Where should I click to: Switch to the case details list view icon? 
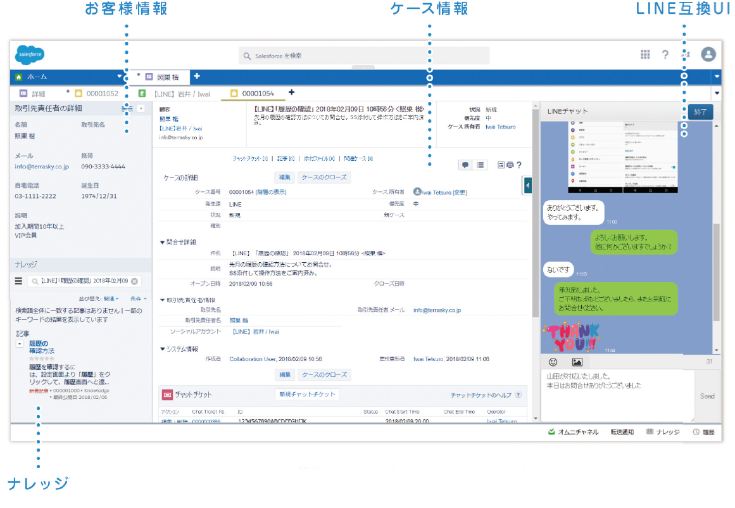pos(480,165)
